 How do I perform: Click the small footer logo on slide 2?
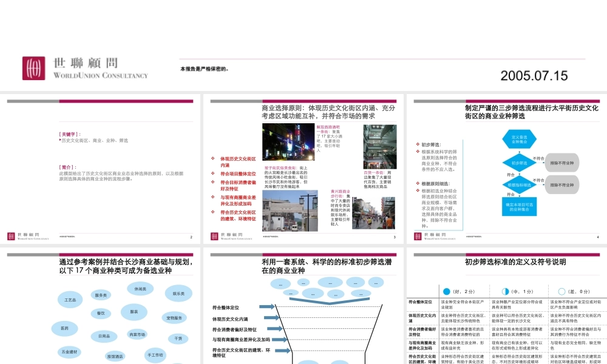[x=28, y=236]
